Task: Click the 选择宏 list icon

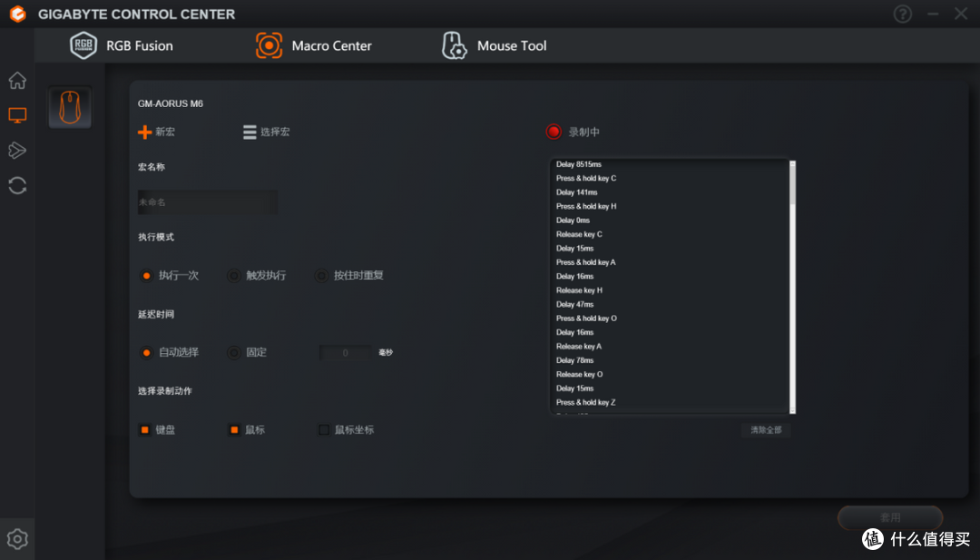Action: [x=250, y=132]
